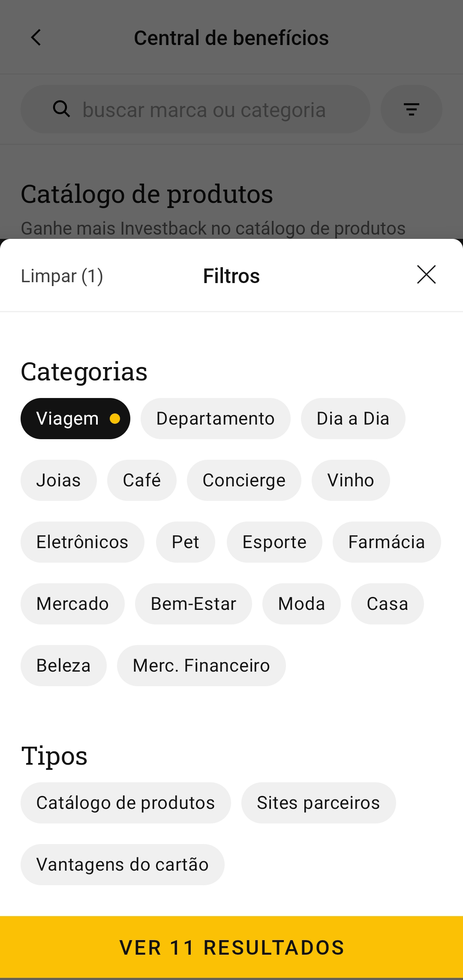Choose the Vinho category

click(x=351, y=480)
